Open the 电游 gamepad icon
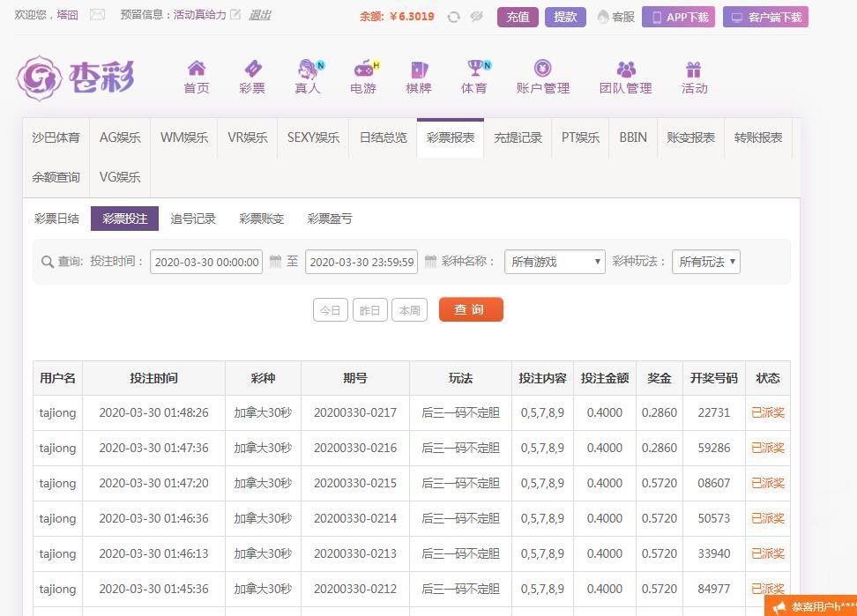The height and width of the screenshot is (616, 857). click(x=363, y=70)
